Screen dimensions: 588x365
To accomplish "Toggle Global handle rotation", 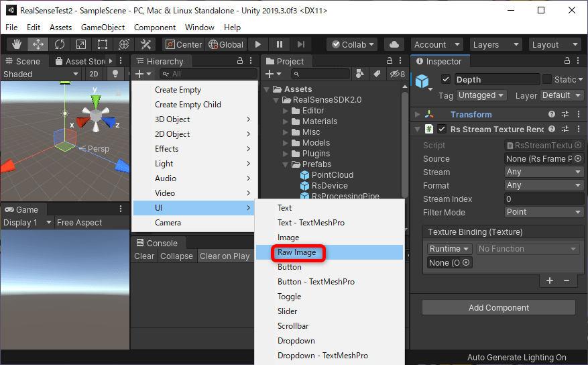I will point(226,45).
